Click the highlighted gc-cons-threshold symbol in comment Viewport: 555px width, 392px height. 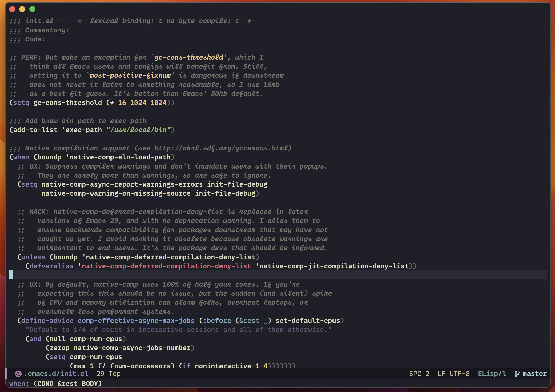pos(189,57)
